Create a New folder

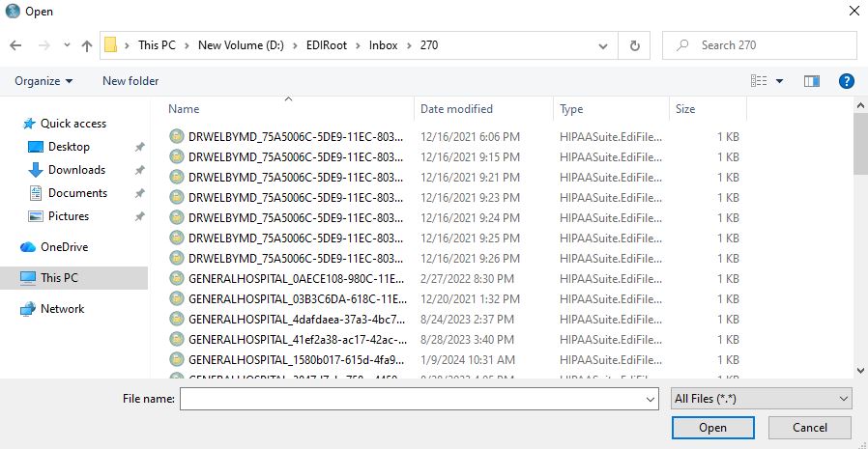[130, 81]
